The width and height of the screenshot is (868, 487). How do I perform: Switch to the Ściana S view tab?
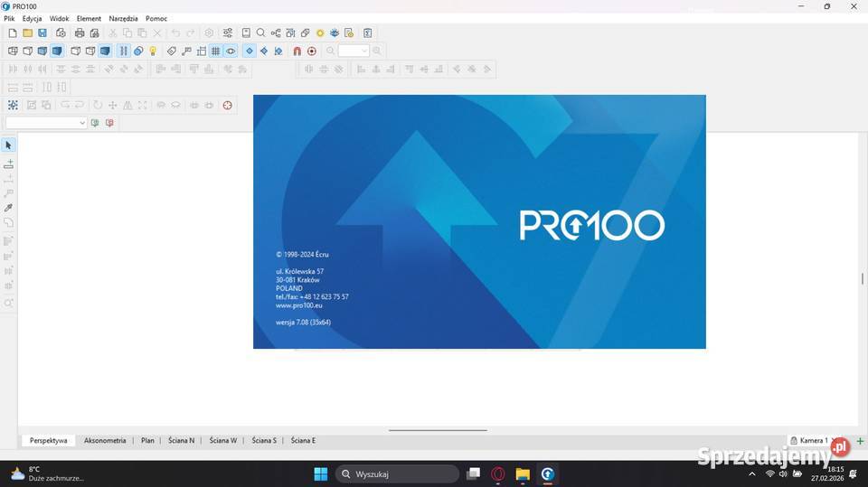[x=264, y=441]
